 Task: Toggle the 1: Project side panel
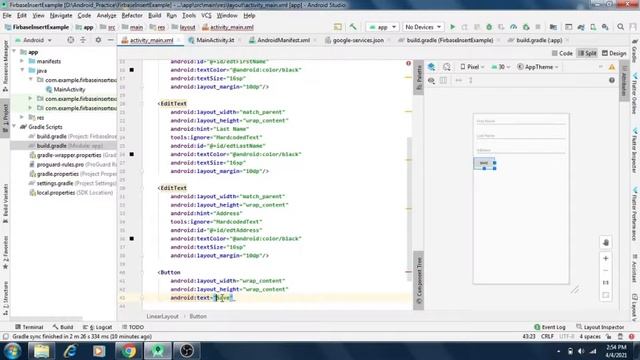(5, 118)
